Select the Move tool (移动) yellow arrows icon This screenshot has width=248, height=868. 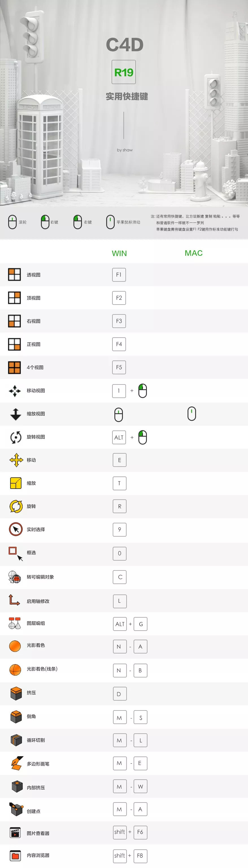pyautogui.click(x=16, y=460)
